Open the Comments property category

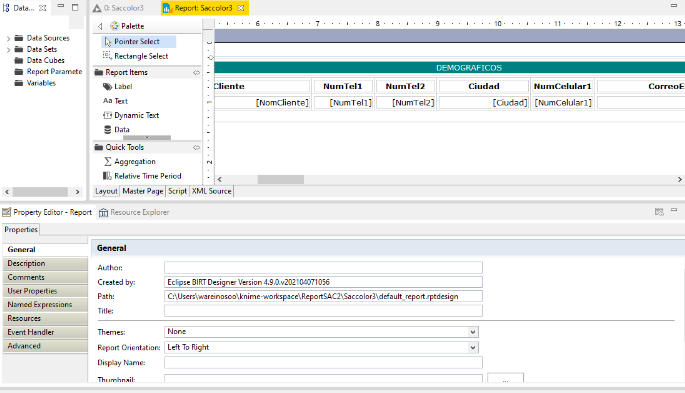pos(45,277)
